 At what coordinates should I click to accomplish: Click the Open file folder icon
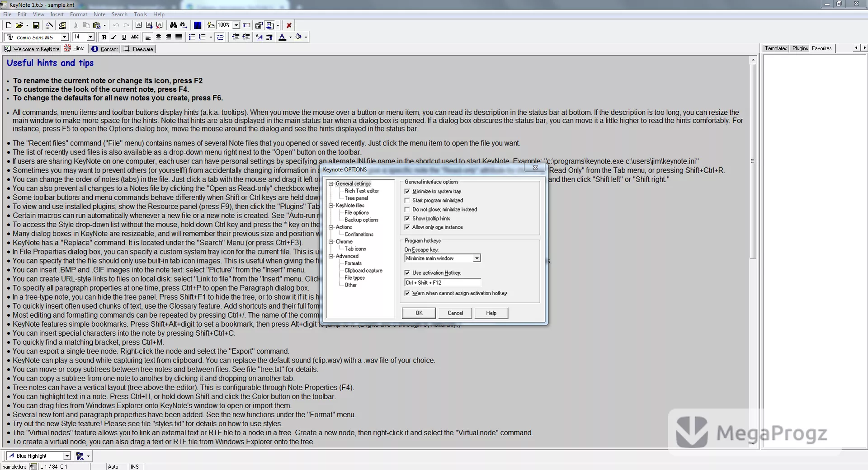[19, 25]
